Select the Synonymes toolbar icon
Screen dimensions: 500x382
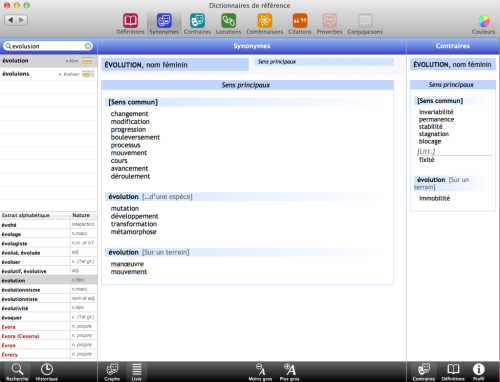[x=164, y=24]
